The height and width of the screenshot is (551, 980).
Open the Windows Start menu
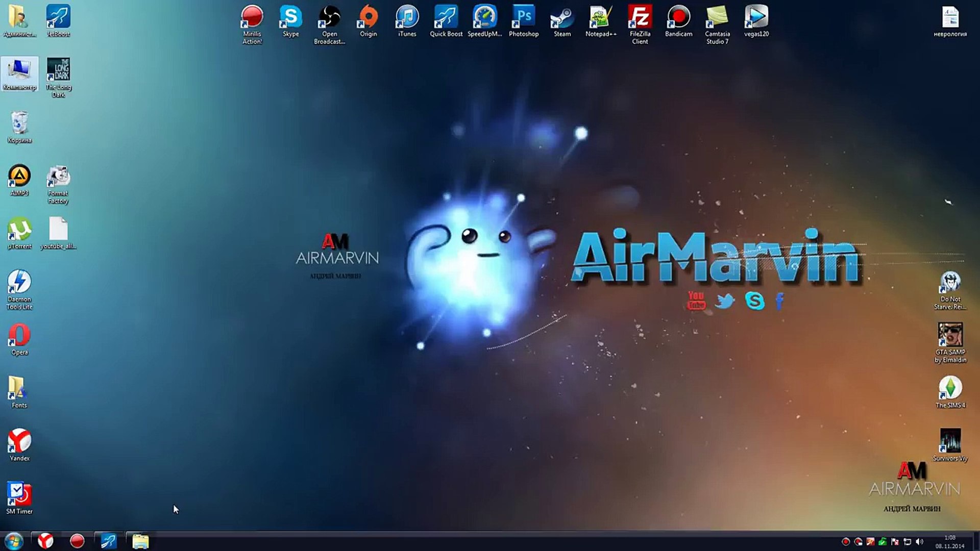(14, 541)
